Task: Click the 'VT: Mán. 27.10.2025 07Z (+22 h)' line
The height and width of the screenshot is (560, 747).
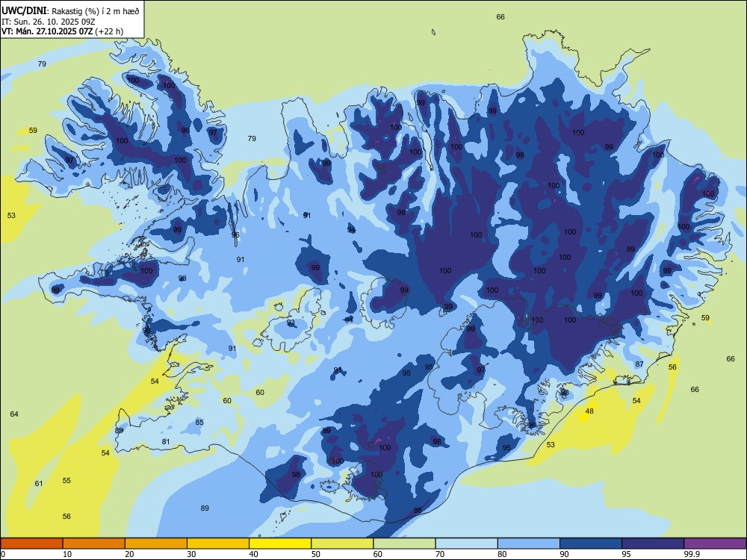Action: 63,31
